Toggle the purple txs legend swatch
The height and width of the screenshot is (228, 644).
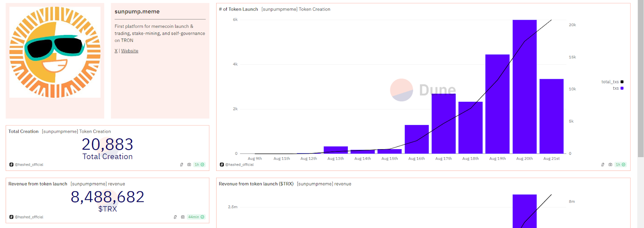622,88
